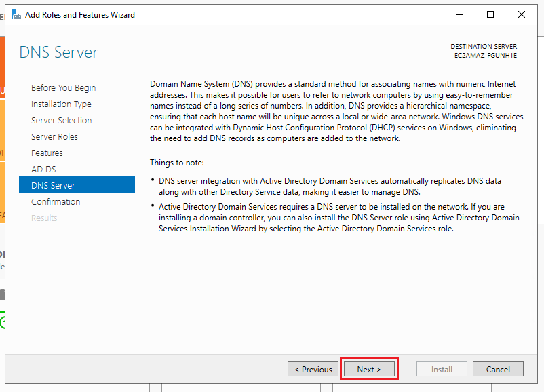
Task: Select the highlighted DNS Server step
Action: click(77, 184)
